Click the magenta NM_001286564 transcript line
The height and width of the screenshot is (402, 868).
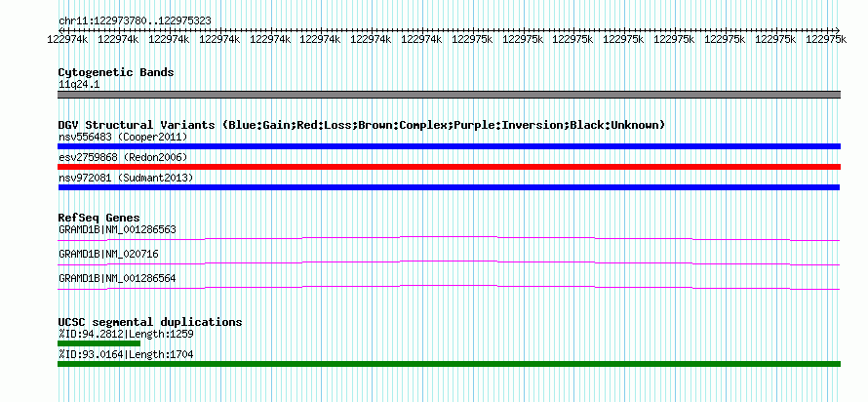point(449,287)
